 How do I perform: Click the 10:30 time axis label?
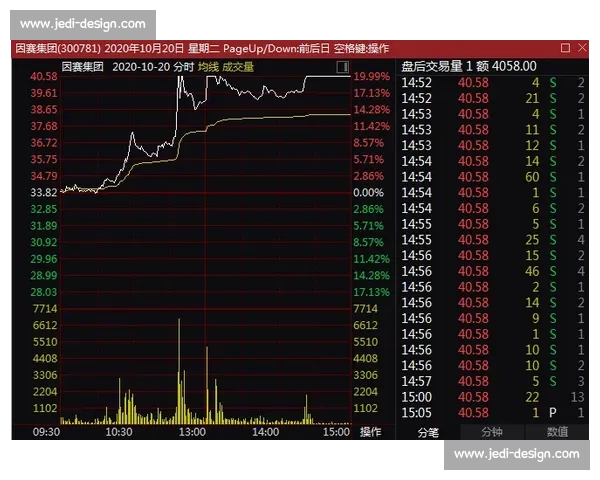click(x=119, y=432)
